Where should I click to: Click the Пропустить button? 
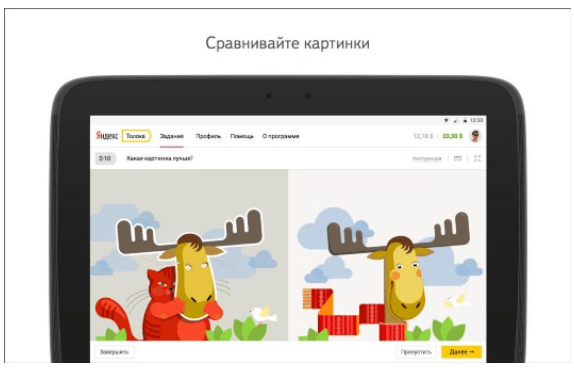point(416,352)
